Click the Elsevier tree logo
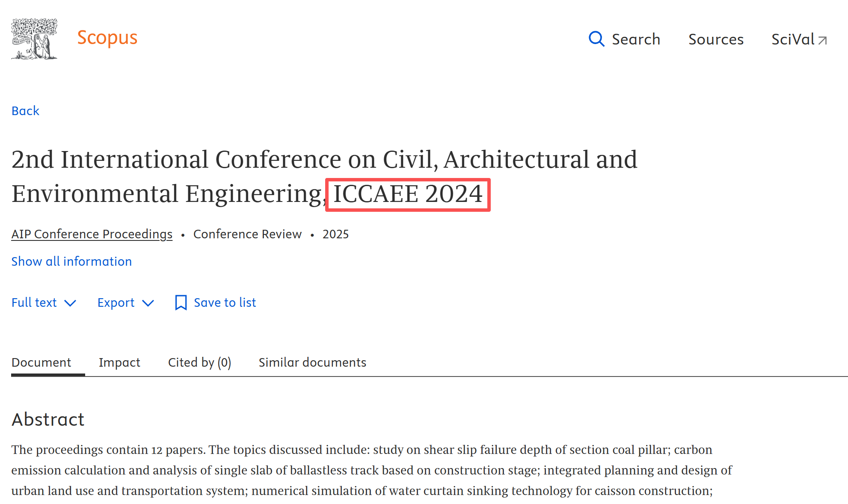848x504 pixels. [34, 39]
